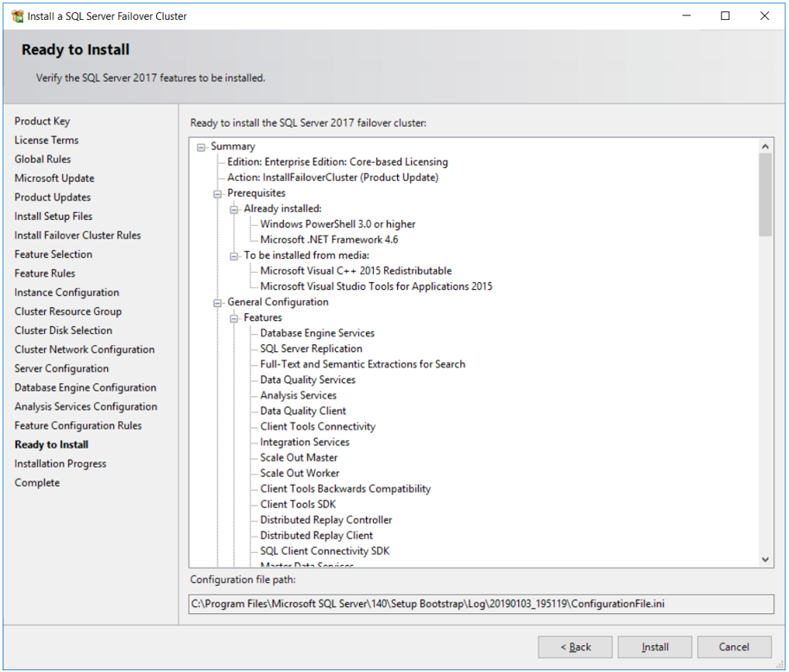
Task: Select Distributed Replay Controller feature
Action: pos(326,520)
